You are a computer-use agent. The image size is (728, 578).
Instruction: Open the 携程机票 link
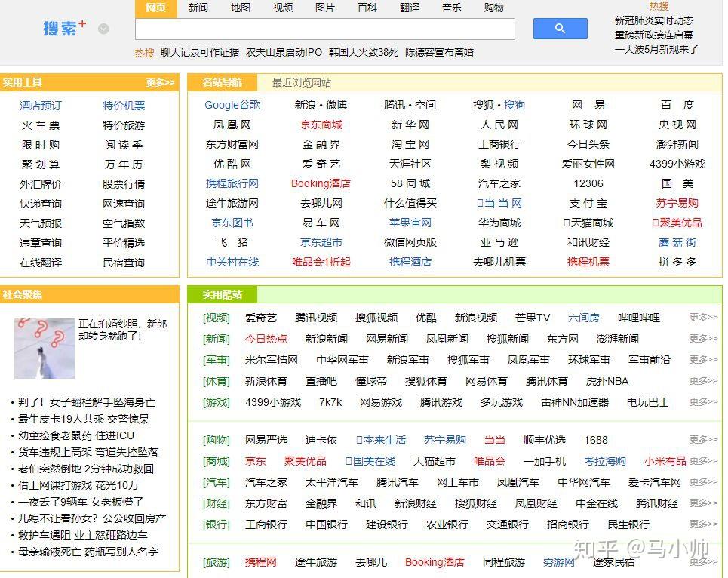588,262
